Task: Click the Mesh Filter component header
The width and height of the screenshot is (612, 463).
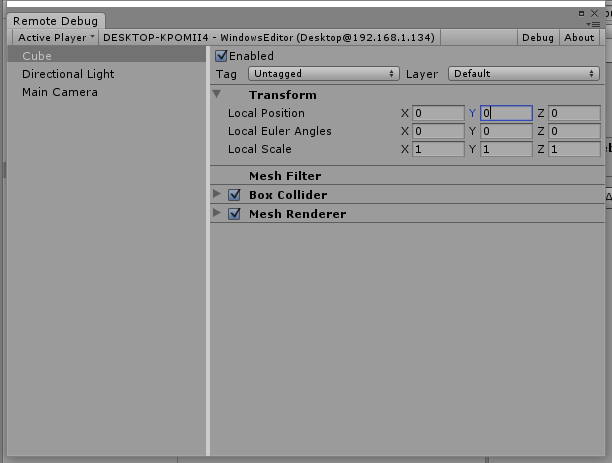Action: pyautogui.click(x=407, y=176)
